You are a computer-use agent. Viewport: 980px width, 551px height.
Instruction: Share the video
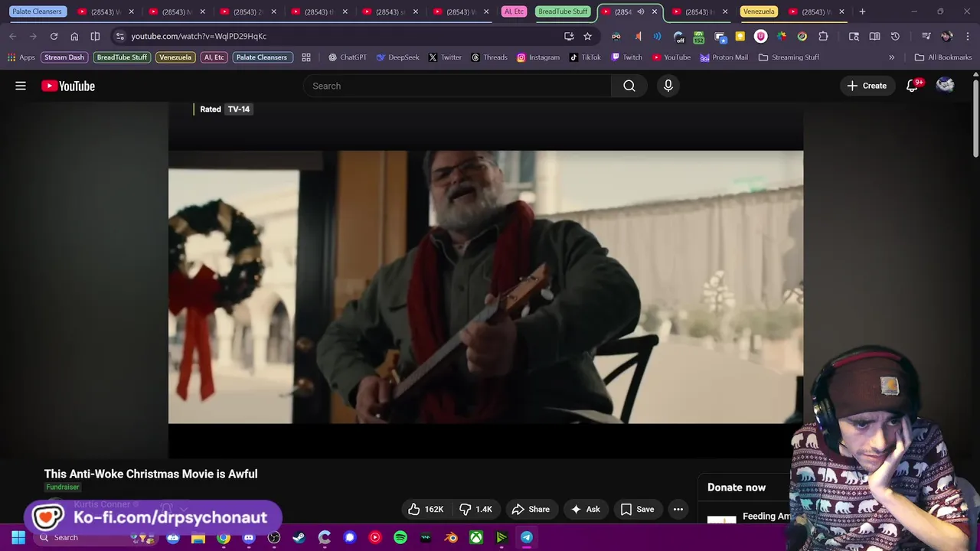pyautogui.click(x=531, y=509)
